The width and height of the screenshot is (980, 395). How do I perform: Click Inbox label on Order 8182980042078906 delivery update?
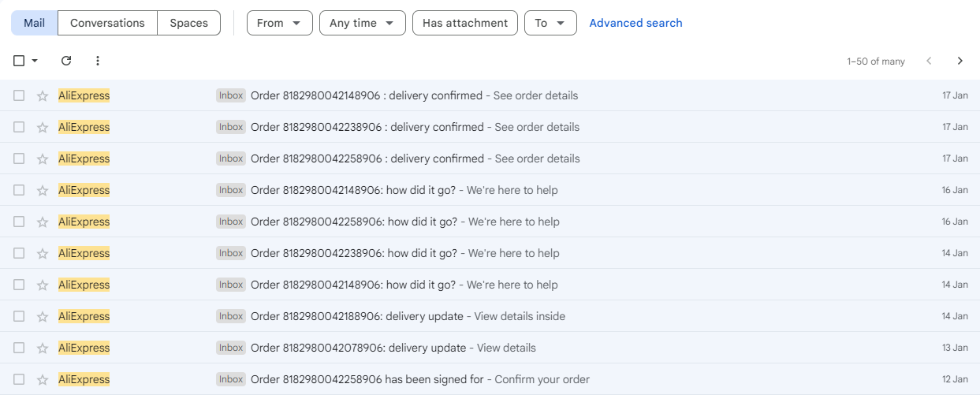click(x=231, y=348)
